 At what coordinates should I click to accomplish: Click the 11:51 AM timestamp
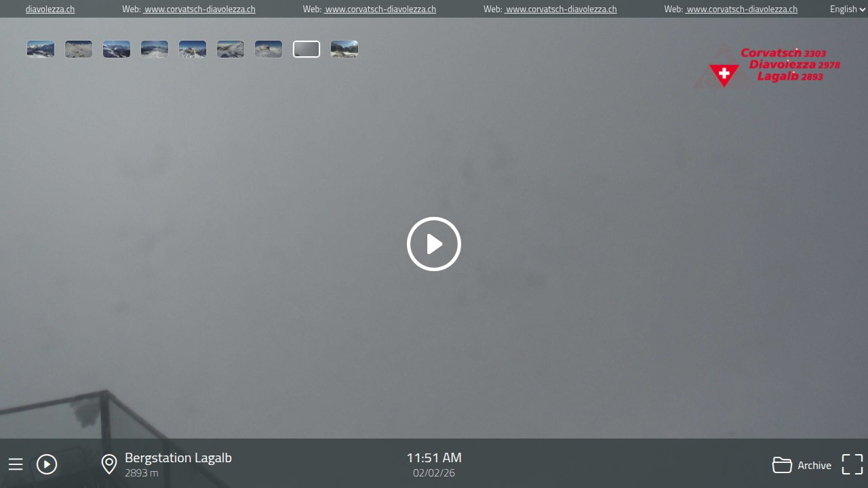[x=434, y=458]
